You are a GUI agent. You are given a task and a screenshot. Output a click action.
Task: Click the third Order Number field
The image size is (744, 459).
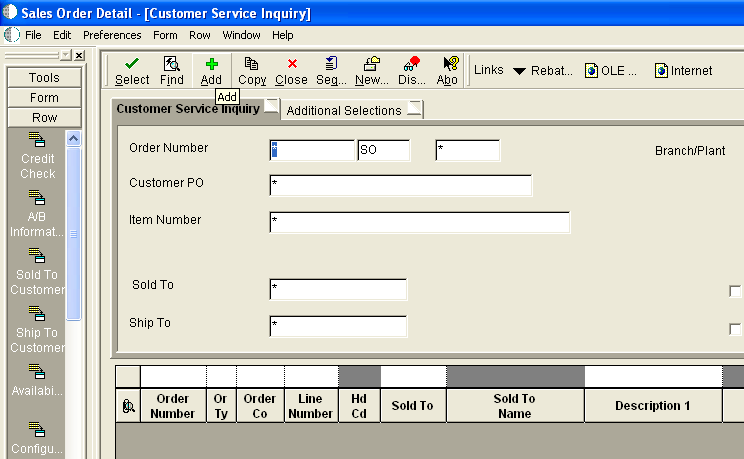(467, 150)
